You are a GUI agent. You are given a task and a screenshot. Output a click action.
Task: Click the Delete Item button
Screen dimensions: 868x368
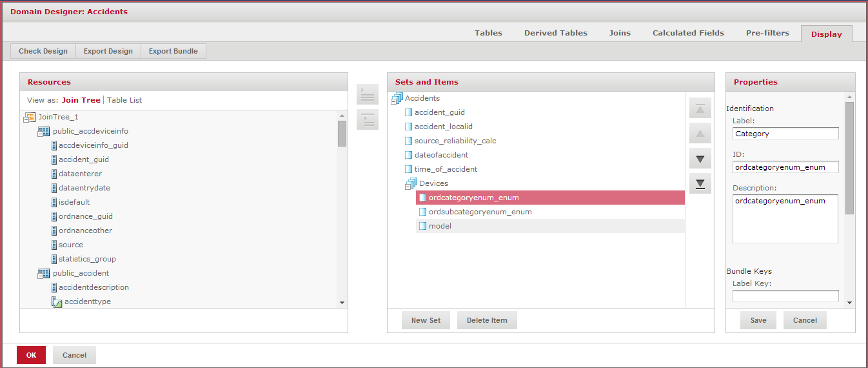[x=486, y=320]
